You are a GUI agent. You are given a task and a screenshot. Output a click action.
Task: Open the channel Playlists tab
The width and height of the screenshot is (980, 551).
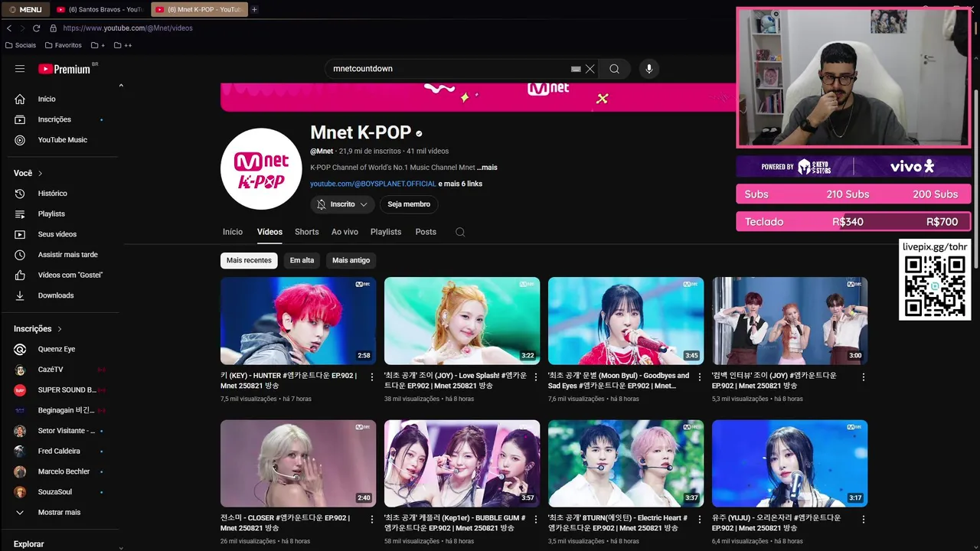click(386, 232)
